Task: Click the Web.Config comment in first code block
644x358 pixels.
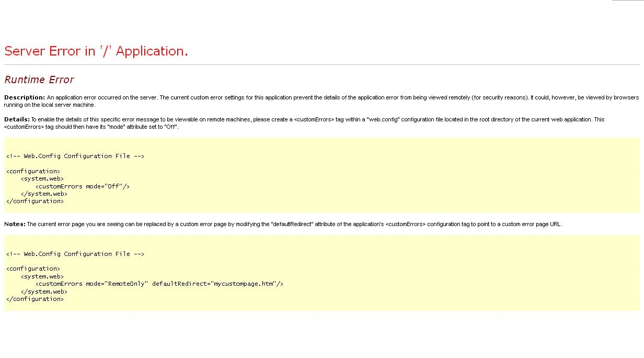Action: pyautogui.click(x=75, y=156)
